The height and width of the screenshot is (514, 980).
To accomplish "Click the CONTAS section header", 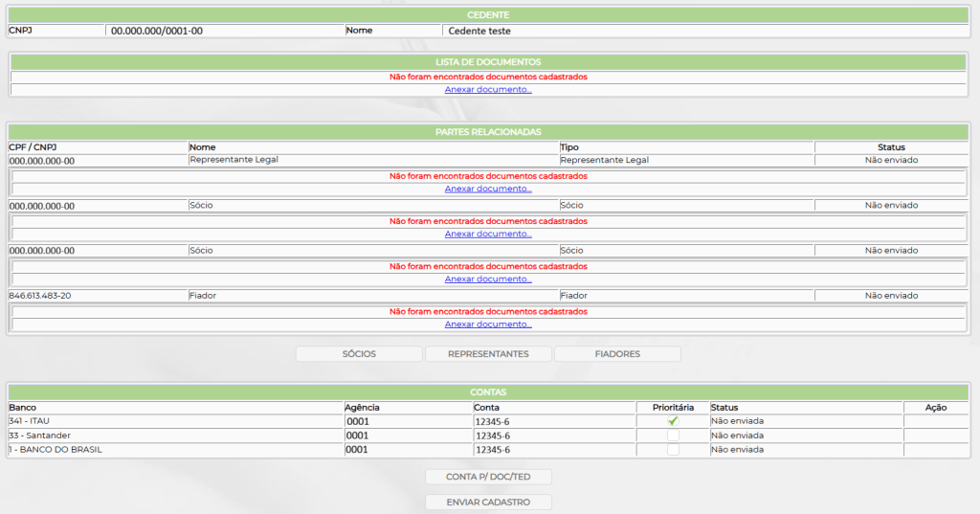I will 488,392.
